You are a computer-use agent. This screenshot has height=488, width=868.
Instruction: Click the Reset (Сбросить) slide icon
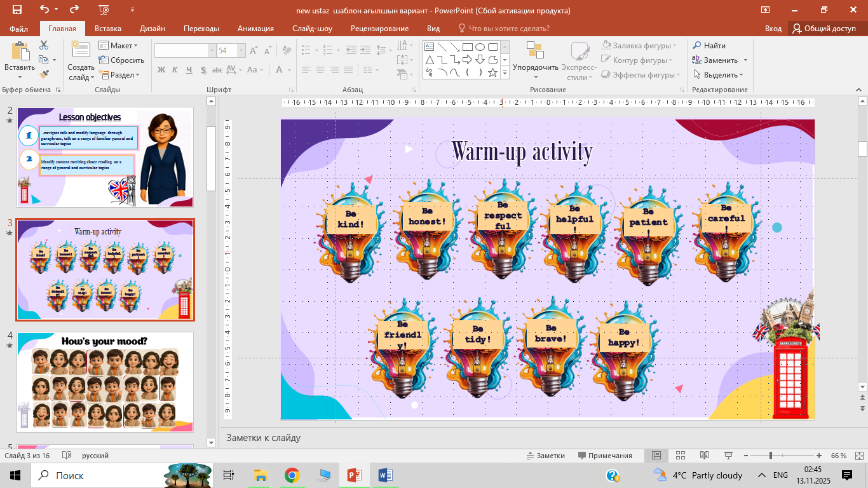coord(121,60)
